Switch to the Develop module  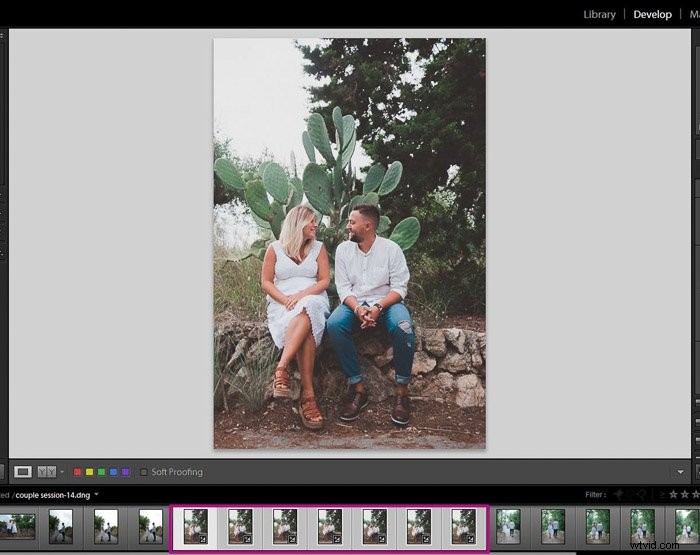[x=652, y=14]
